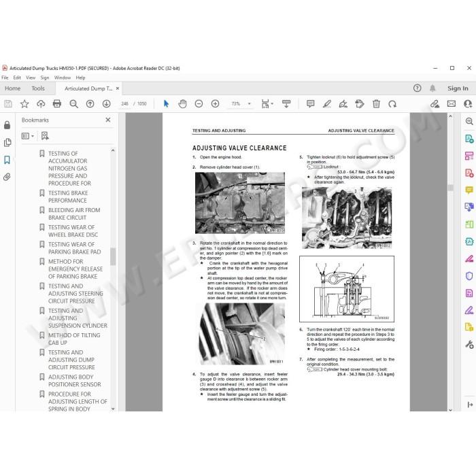The image size is (476, 476).
Task: Open Find text search tool
Action: [x=73, y=104]
